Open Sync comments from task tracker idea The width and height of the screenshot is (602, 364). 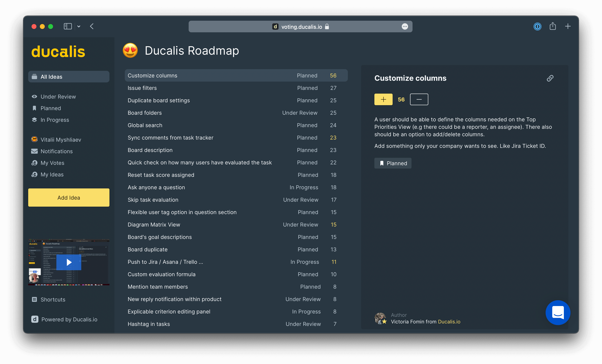(x=236, y=138)
